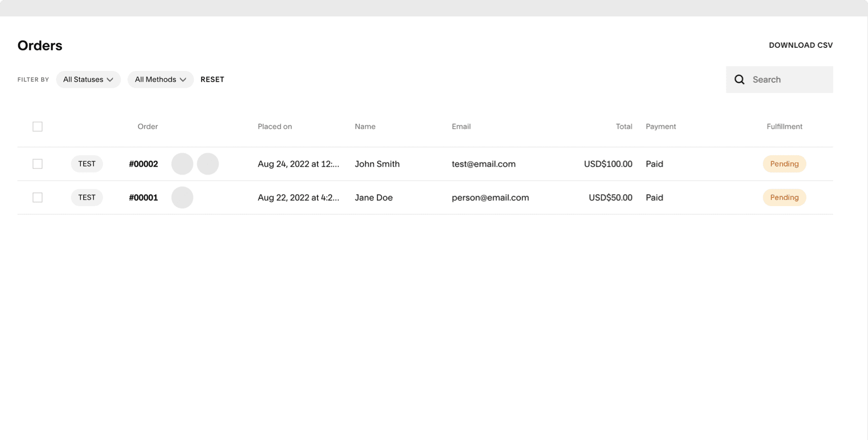Toggle the select-all orders checkbox

[x=38, y=126]
